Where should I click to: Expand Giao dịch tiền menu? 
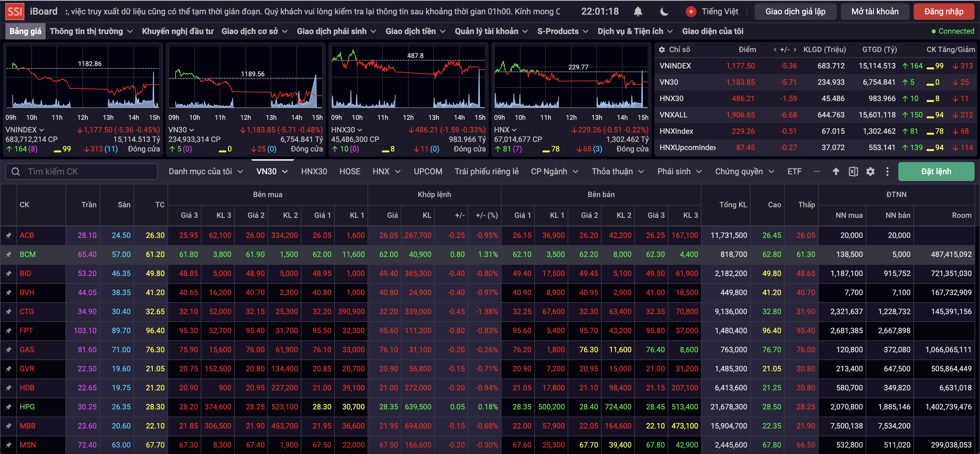415,31
